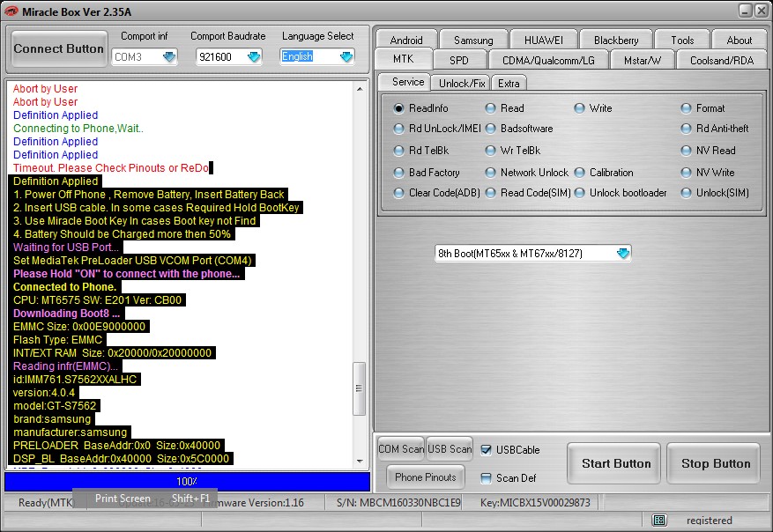
Task: Choose Unlock(SIM) radio option
Action: click(x=687, y=193)
